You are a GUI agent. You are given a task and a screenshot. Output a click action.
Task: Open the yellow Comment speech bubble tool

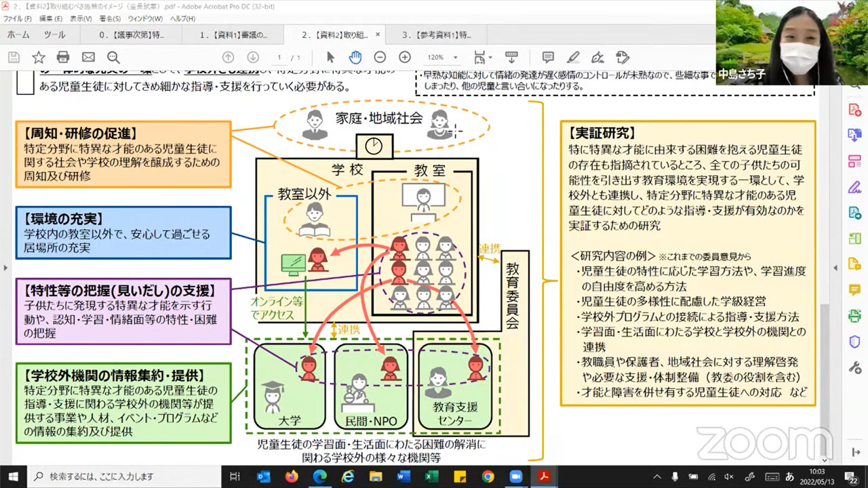[854, 290]
